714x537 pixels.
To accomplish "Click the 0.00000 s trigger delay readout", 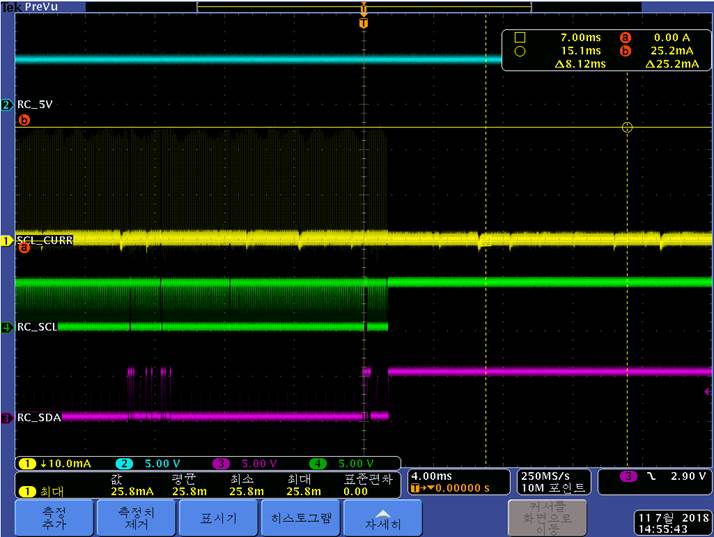I will tap(462, 488).
